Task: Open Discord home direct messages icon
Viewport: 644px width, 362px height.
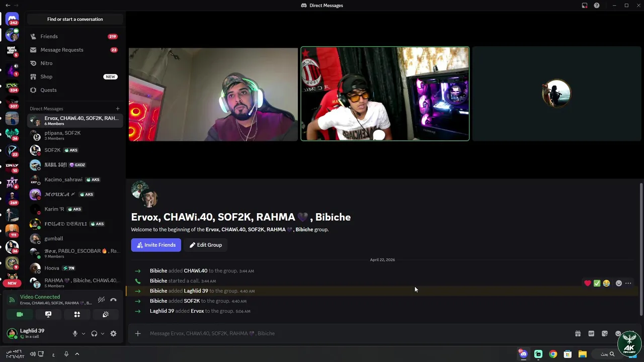Action: point(12,19)
